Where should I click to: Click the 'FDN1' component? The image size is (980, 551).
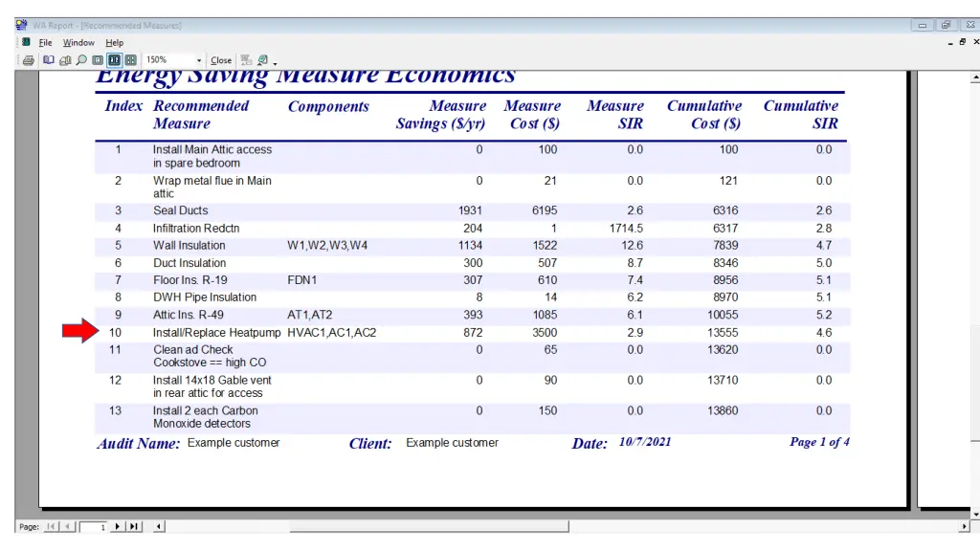point(301,280)
